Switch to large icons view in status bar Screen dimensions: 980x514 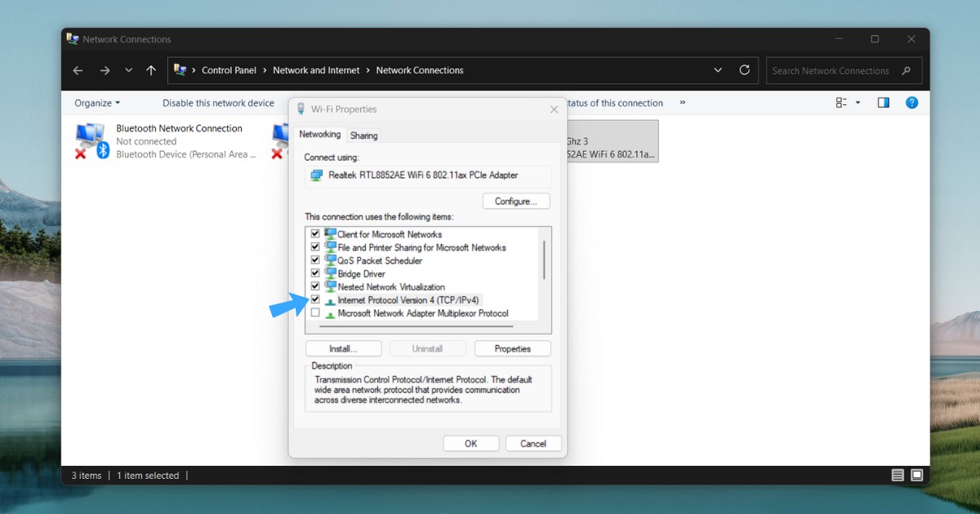(x=917, y=475)
